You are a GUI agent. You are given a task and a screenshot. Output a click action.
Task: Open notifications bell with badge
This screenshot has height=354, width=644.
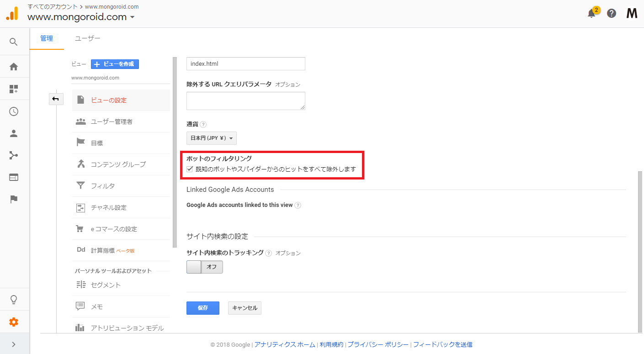(592, 12)
